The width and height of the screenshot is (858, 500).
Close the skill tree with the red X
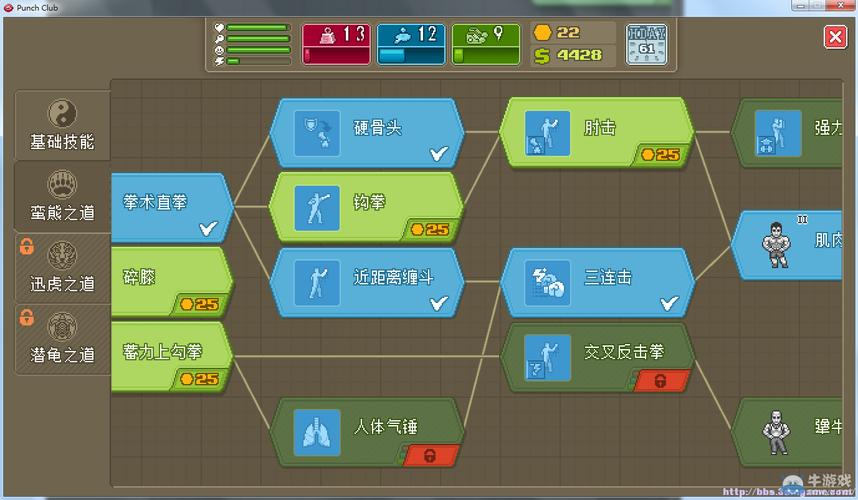[835, 37]
